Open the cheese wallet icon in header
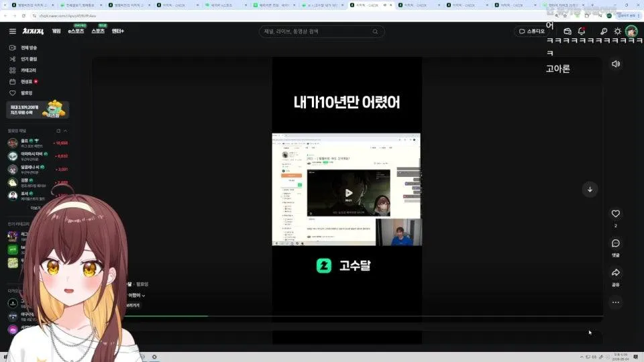The height and width of the screenshot is (362, 644). tap(568, 32)
